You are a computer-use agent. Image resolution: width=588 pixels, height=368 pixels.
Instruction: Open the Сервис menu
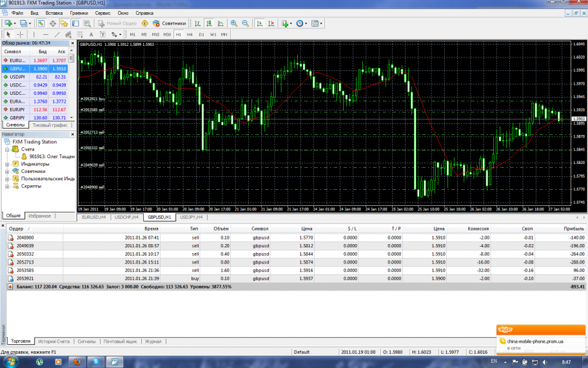click(x=103, y=13)
